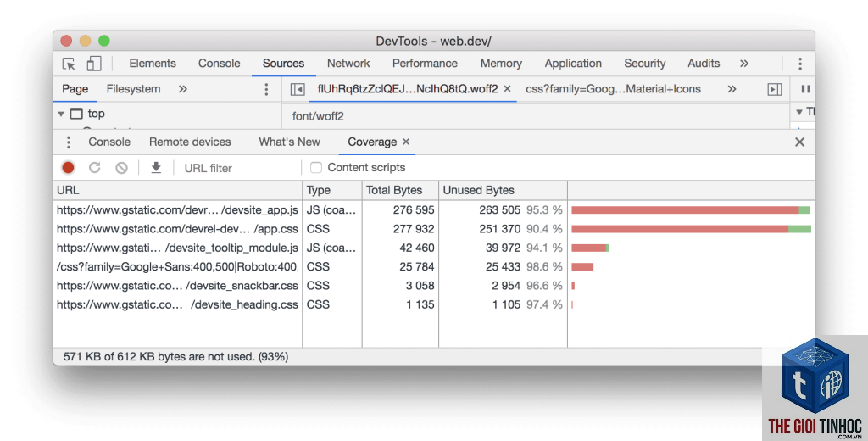Hide the navigator pane toggle icon
The height and width of the screenshot is (441, 868).
click(x=298, y=89)
